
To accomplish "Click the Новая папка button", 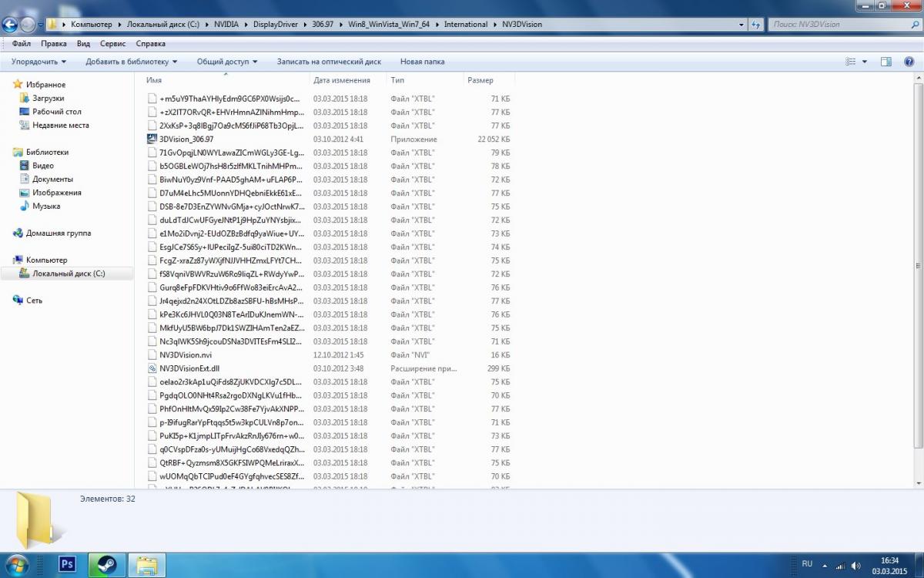I will point(422,62).
